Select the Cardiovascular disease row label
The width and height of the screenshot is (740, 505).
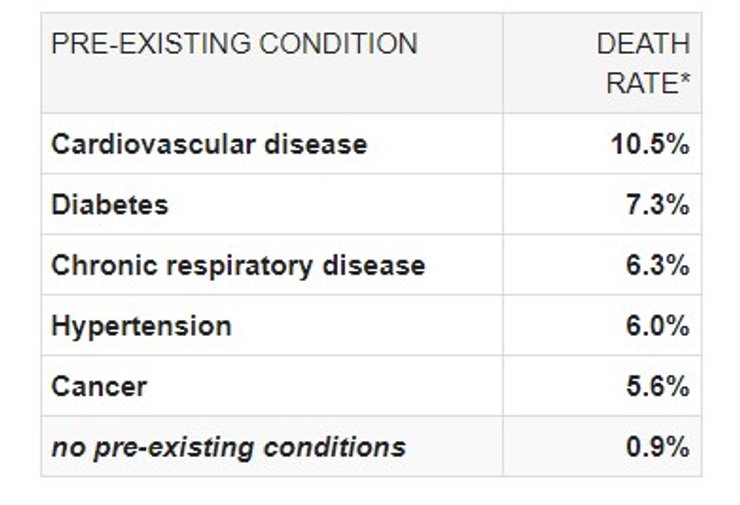click(209, 144)
